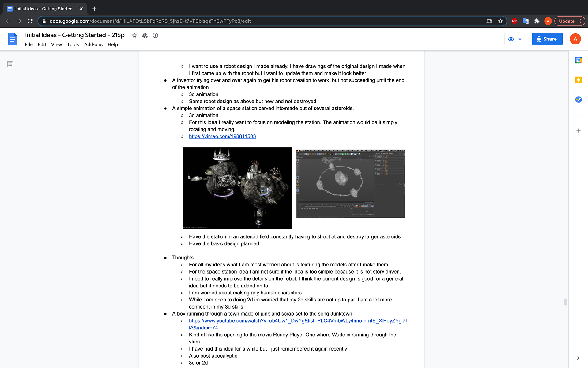Click 'Have the basic design planned' line
Screen dimensions: 588x368
pyautogui.click(x=224, y=243)
